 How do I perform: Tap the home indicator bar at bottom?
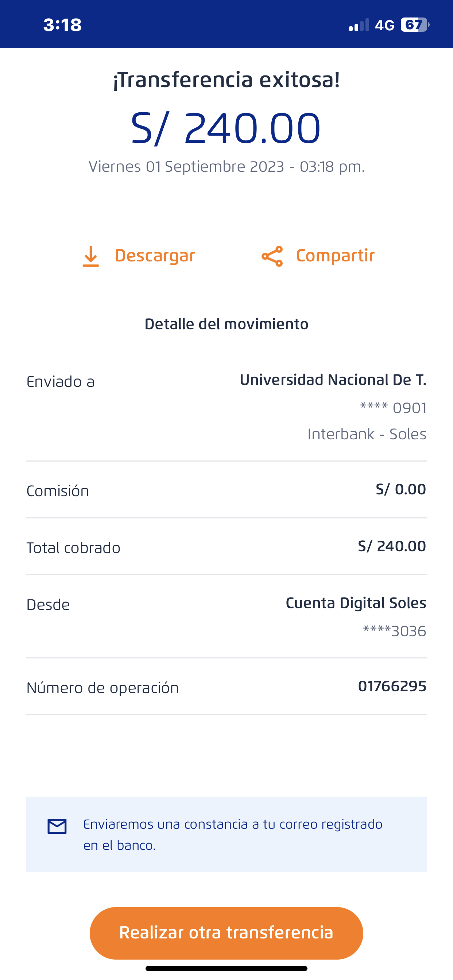pos(226,968)
